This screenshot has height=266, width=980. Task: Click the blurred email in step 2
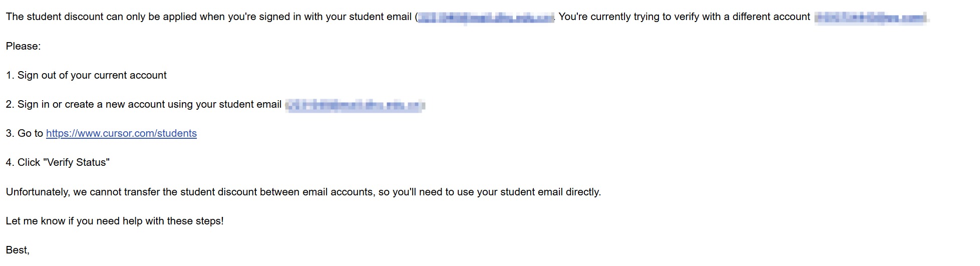[x=355, y=105]
